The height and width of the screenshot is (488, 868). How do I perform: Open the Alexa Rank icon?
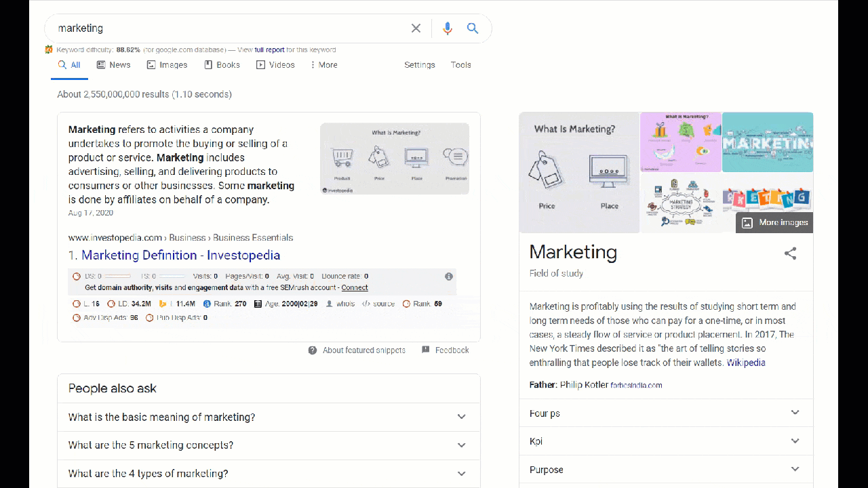pos(207,304)
